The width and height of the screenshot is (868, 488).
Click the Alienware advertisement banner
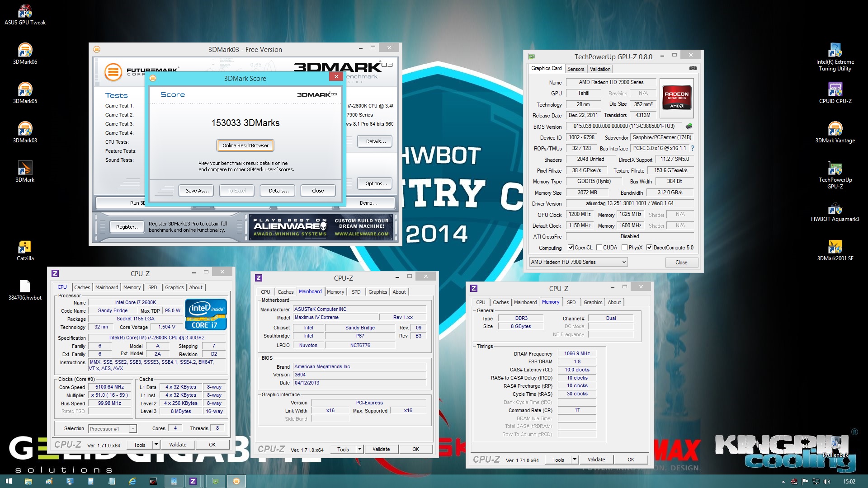321,227
